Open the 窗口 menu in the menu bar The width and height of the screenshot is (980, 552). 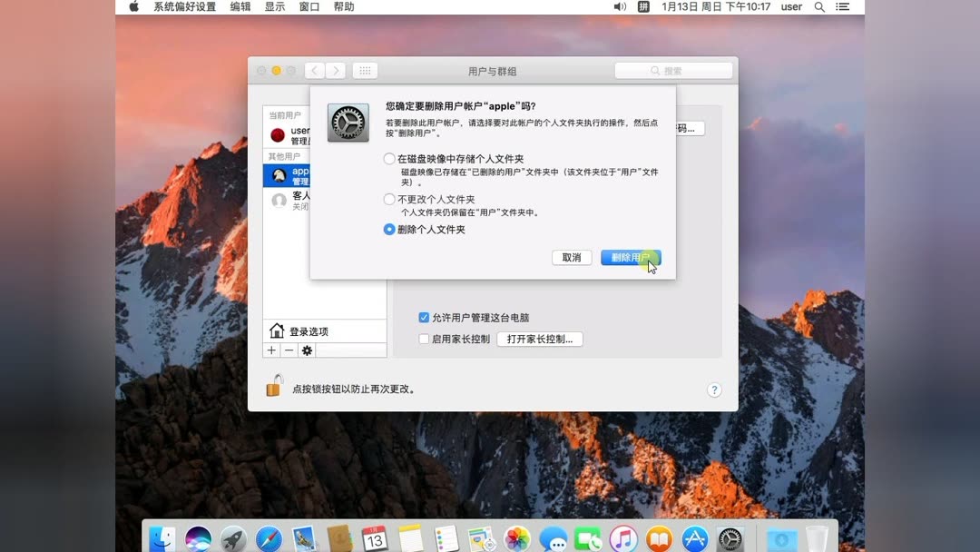[x=308, y=6]
